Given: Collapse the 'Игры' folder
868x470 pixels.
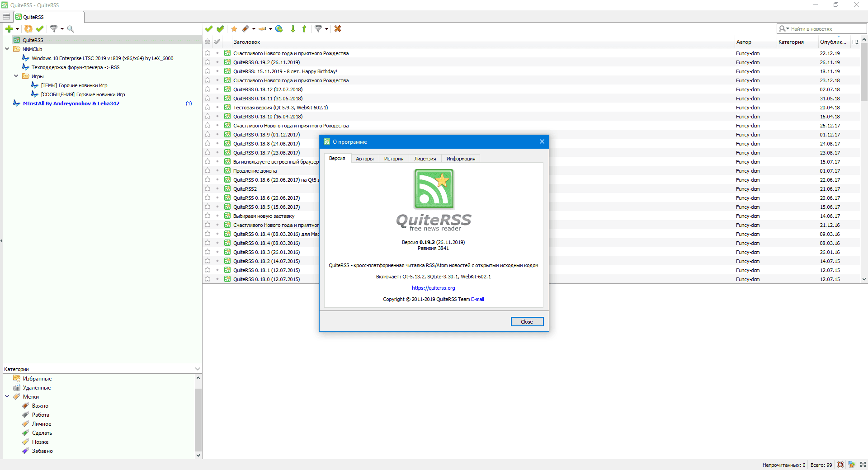Looking at the screenshot, I should 16,76.
